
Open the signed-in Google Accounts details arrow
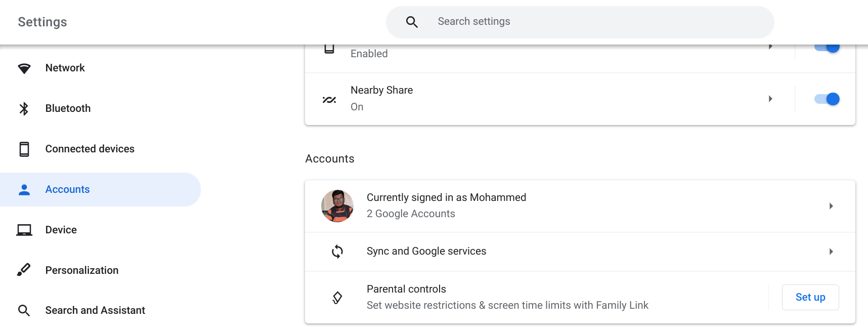click(831, 206)
